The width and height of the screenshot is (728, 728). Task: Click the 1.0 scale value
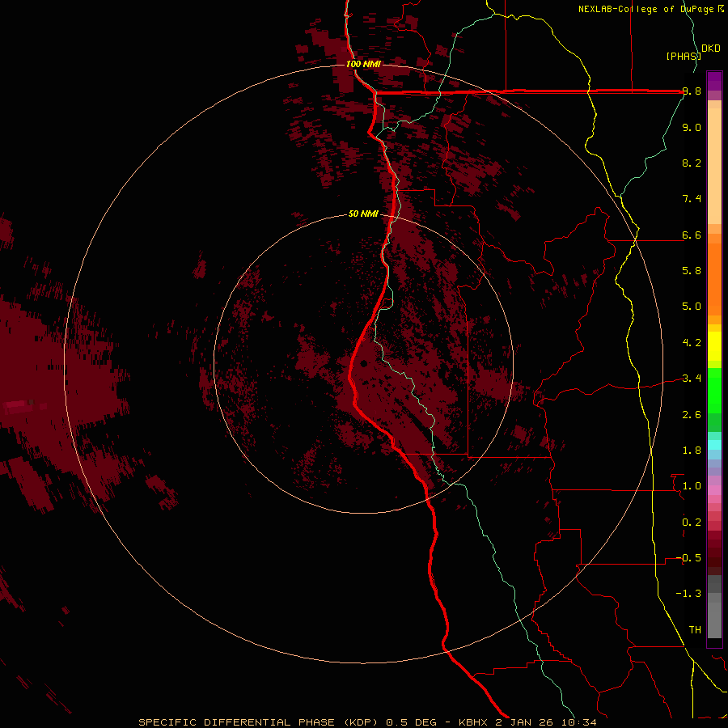(x=692, y=486)
